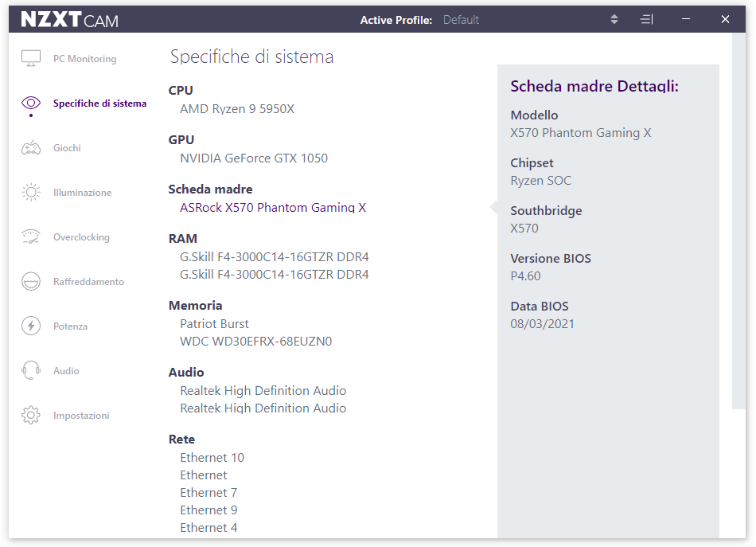Click the Versione BIOS label
Screen dimensions: 756x547
551,259
